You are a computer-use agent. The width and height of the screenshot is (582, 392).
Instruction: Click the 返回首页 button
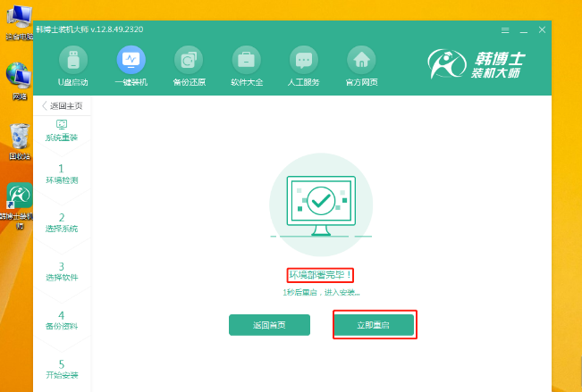click(x=269, y=325)
